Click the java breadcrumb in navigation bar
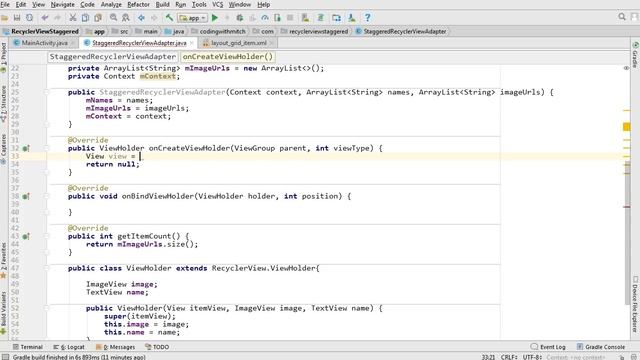The height and width of the screenshot is (360, 640). (174, 31)
